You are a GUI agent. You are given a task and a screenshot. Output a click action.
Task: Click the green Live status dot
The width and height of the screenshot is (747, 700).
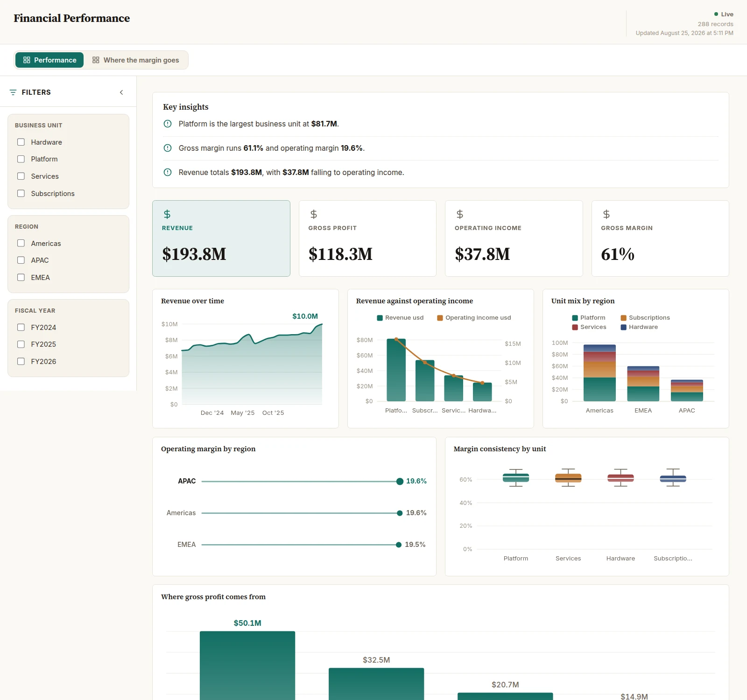716,14
